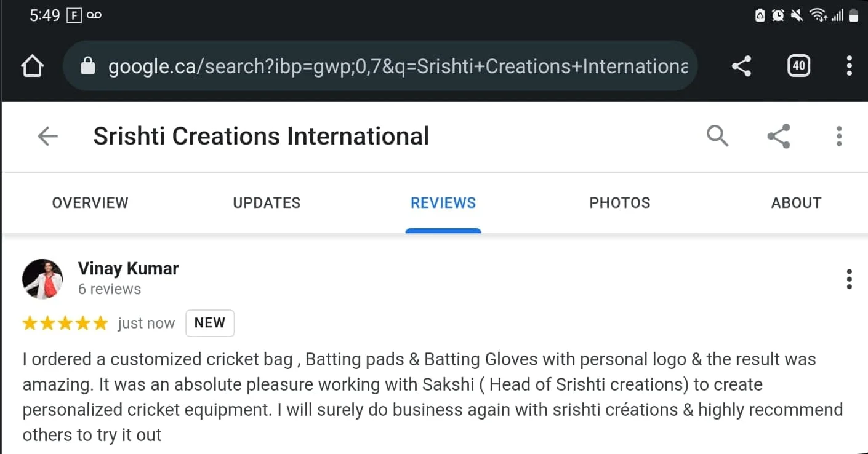Open options menu for Vinay Kumar's review
The height and width of the screenshot is (454, 868).
coord(849,279)
